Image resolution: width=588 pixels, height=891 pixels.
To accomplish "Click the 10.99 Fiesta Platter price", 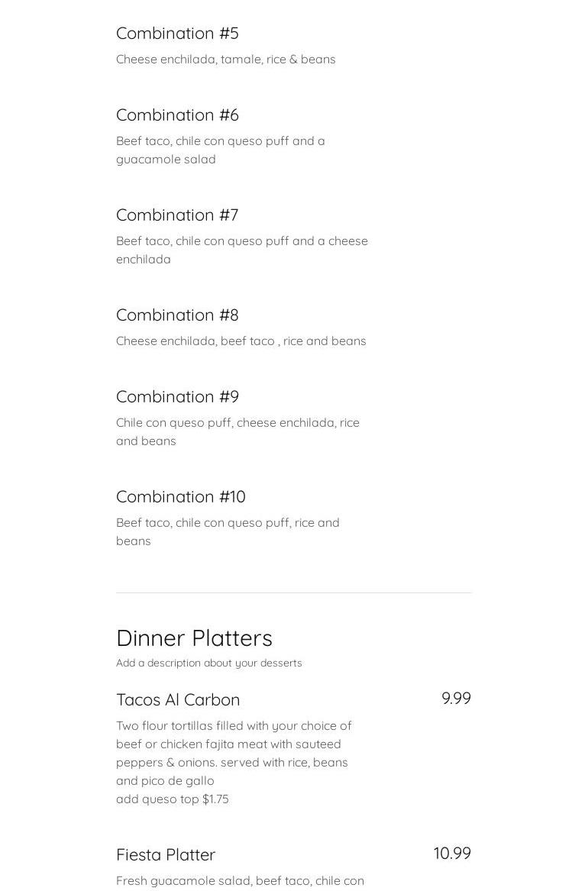I will click(452, 854).
